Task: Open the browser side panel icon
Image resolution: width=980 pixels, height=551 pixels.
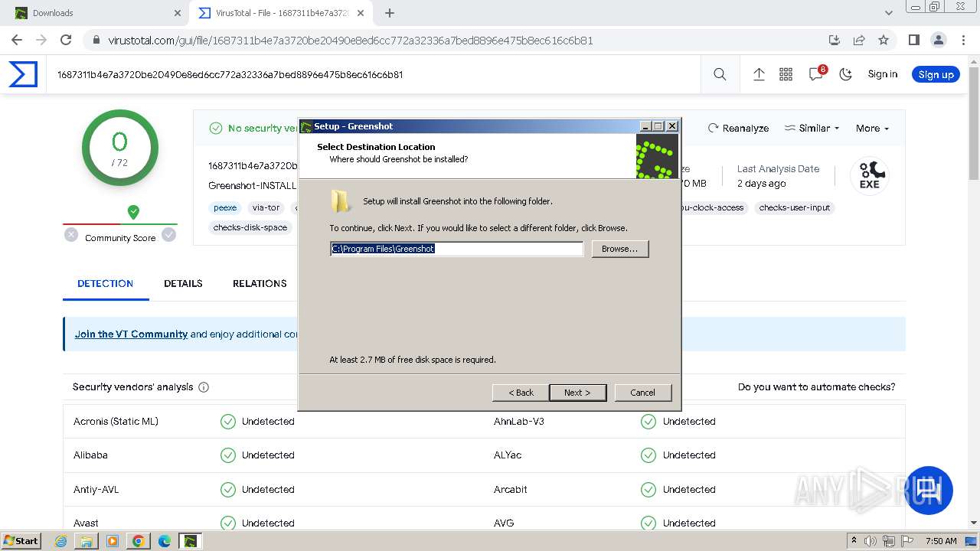Action: point(913,40)
